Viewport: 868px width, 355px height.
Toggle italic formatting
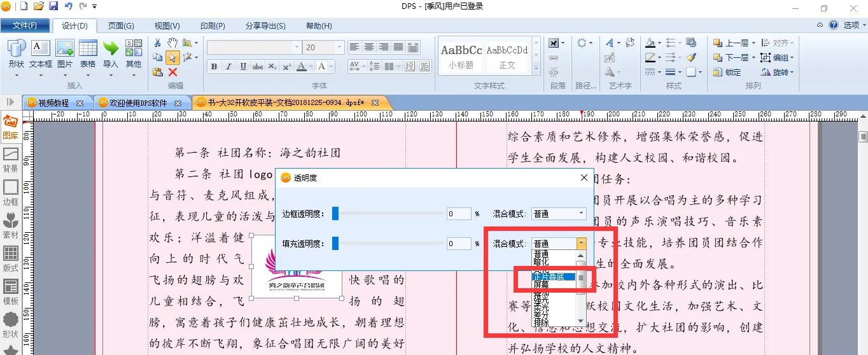click(229, 67)
